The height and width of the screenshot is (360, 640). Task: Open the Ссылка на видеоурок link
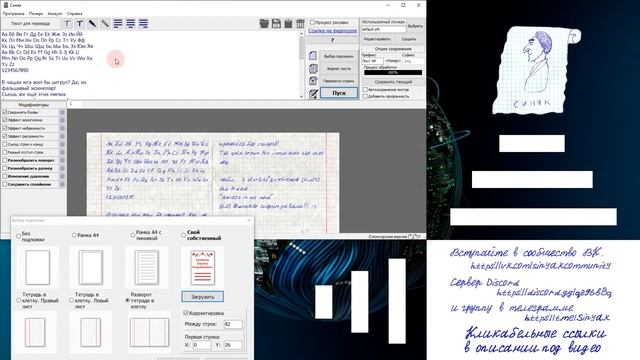click(x=333, y=31)
